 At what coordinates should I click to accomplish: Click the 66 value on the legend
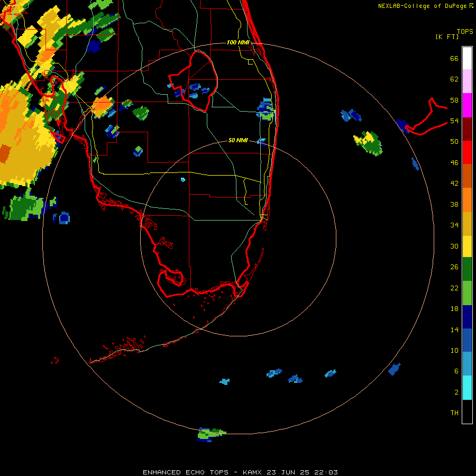(454, 59)
